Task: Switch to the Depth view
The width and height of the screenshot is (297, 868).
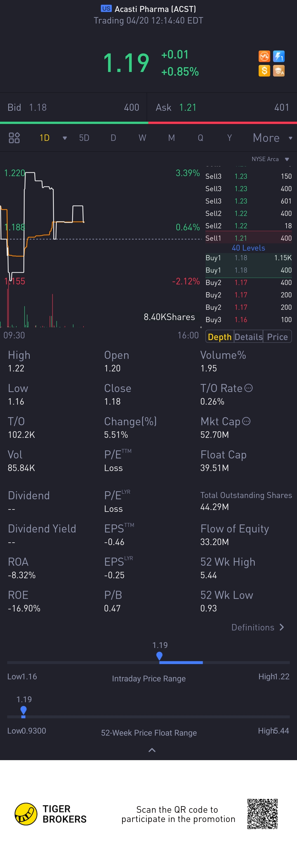Action: click(219, 337)
